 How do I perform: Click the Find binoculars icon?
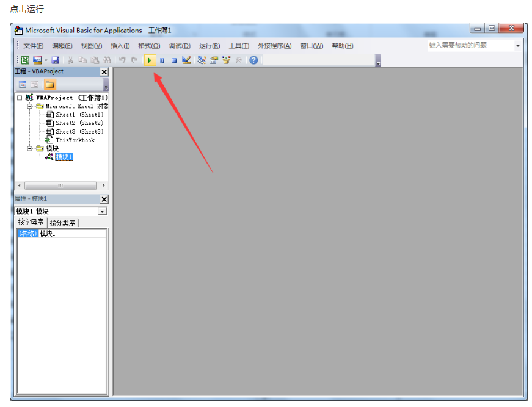107,60
